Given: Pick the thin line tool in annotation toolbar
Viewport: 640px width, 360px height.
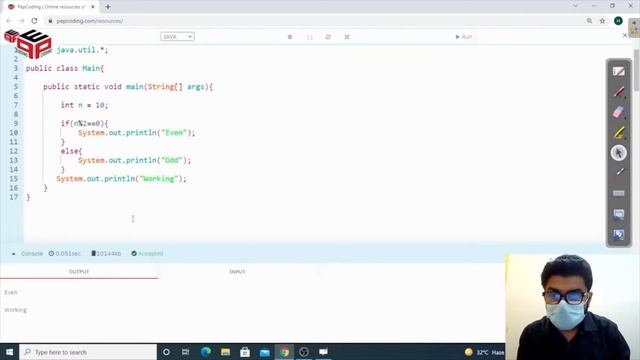Looking at the screenshot, I should tap(619, 172).
